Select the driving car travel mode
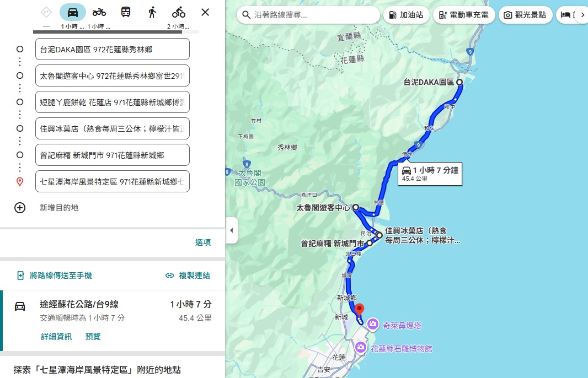 coord(72,12)
